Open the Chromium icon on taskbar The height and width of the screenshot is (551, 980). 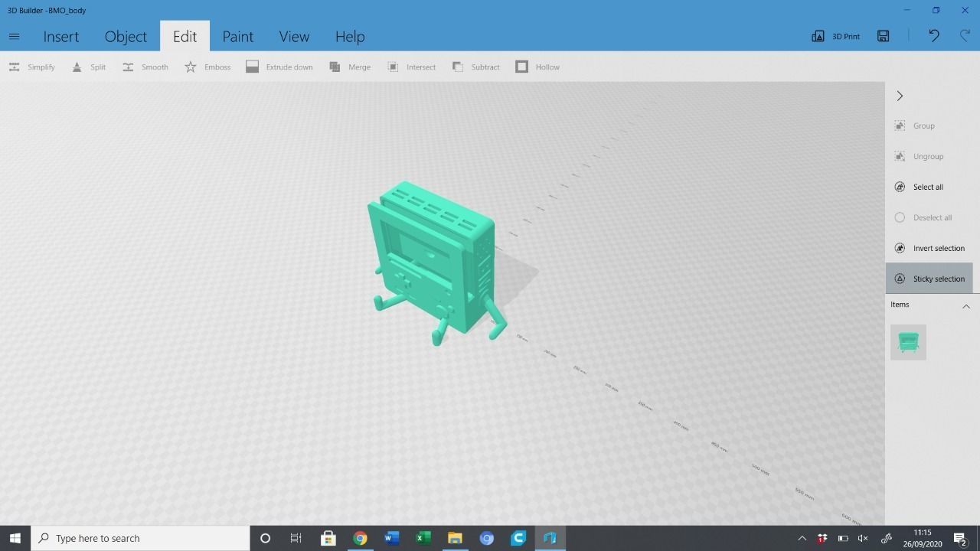(x=486, y=538)
